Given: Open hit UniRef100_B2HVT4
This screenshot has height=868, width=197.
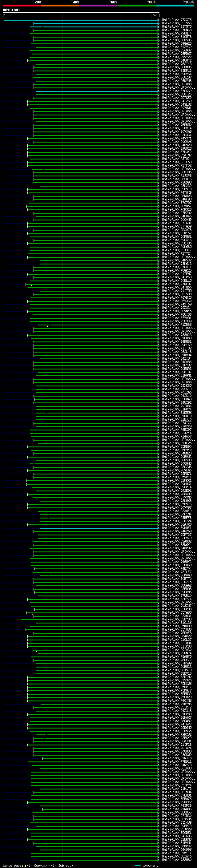Looking at the screenshot, I should click(x=177, y=128).
